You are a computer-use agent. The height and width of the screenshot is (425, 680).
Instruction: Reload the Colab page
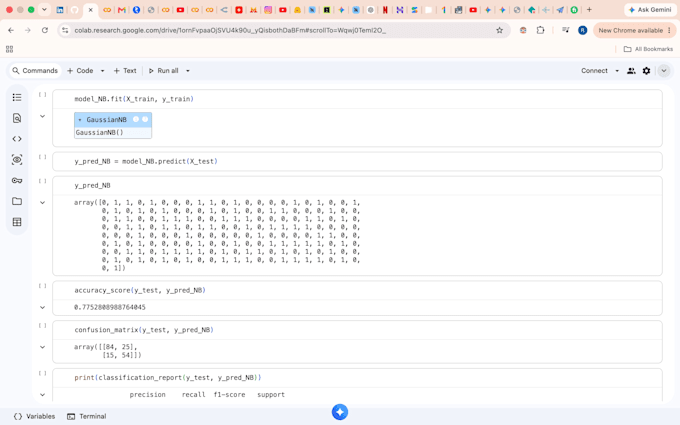[45, 30]
